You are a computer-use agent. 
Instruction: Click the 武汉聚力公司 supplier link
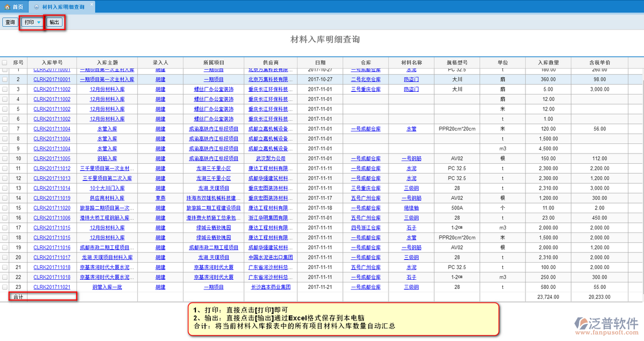pos(271,158)
